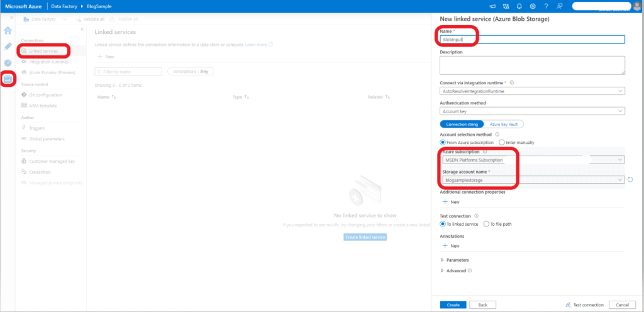Select From Azure subscription option
This screenshot has width=644, height=312.
point(443,142)
